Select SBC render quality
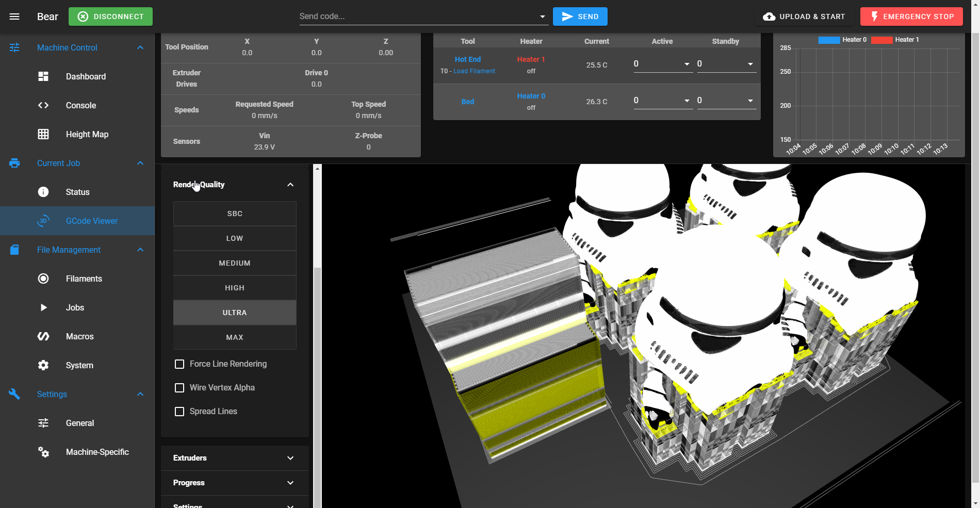Viewport: 980px width, 508px height. [235, 214]
